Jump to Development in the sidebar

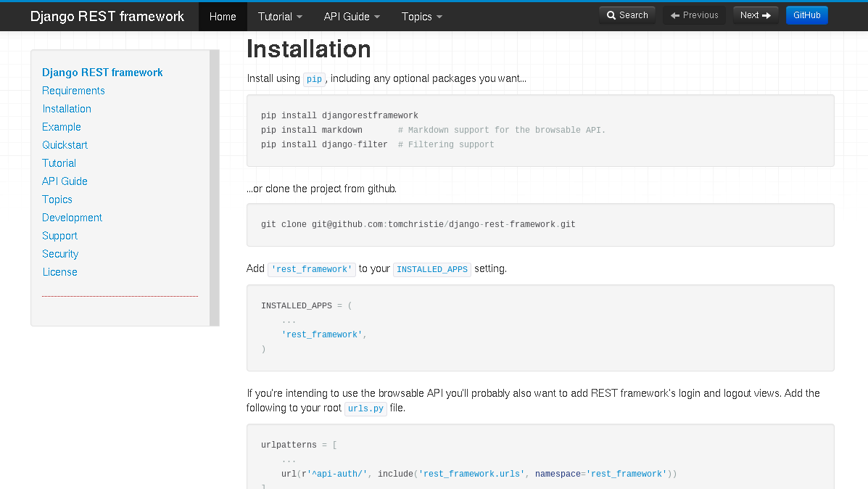pyautogui.click(x=72, y=218)
